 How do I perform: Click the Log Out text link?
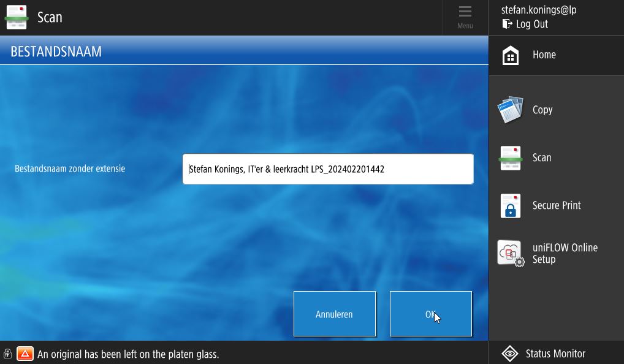[531, 24]
